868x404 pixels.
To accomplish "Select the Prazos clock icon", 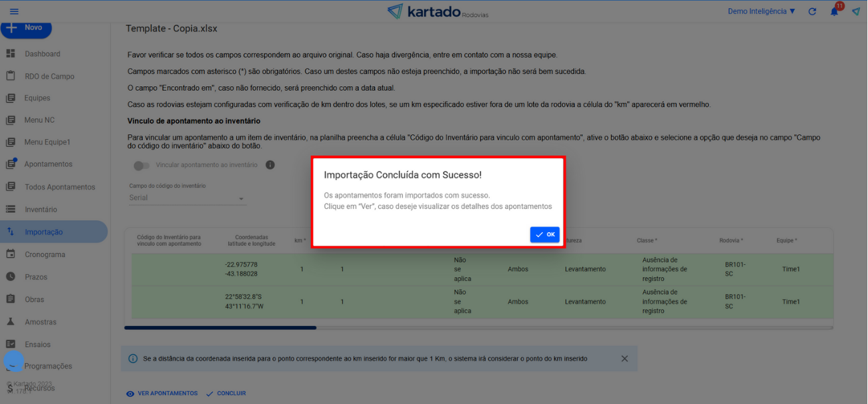I will 11,276.
